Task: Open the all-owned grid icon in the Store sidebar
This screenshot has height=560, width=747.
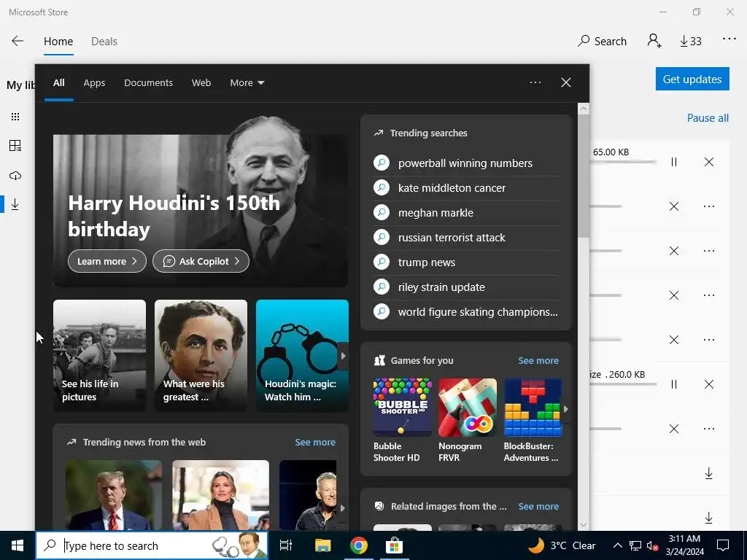Action: point(15,117)
